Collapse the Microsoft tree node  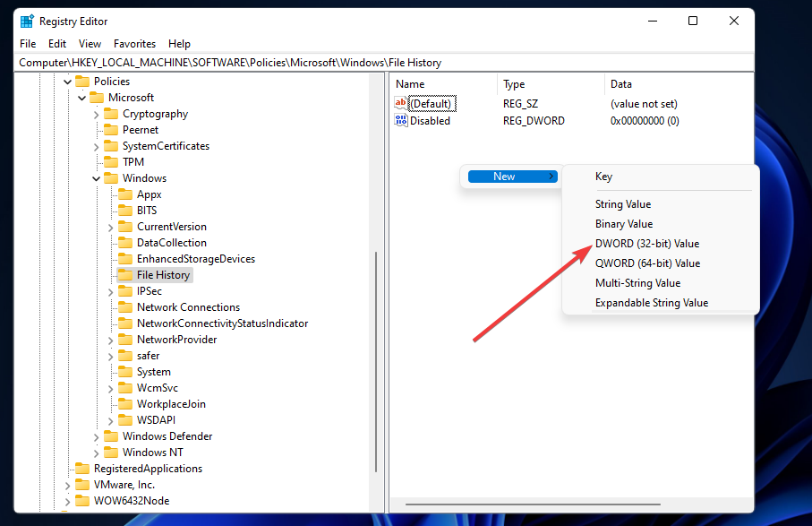pos(81,98)
